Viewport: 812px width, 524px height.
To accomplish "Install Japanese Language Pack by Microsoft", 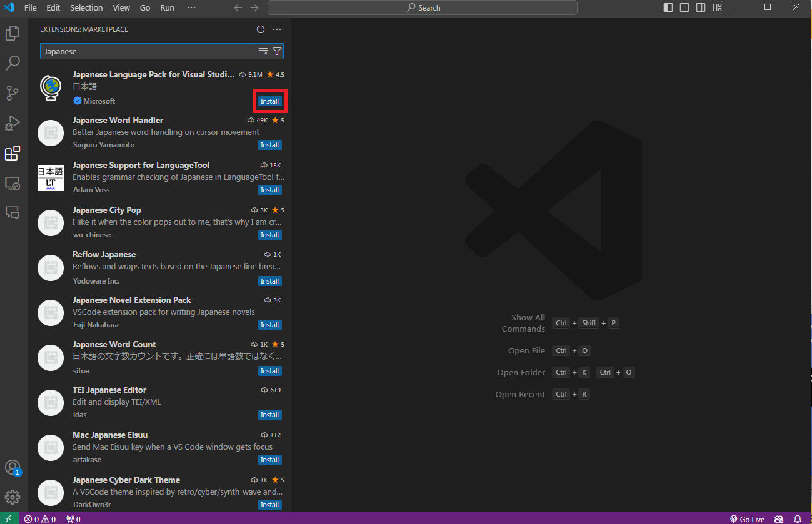I will tap(269, 101).
